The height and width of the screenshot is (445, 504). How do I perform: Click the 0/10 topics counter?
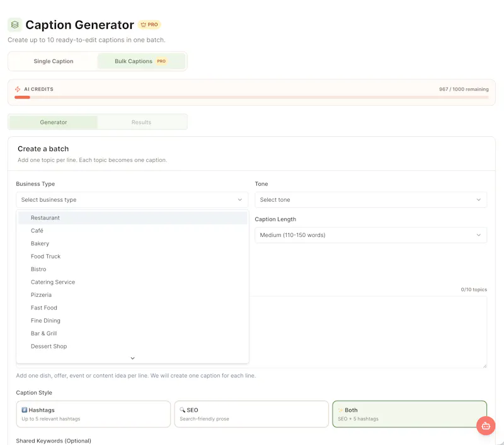[474, 289]
